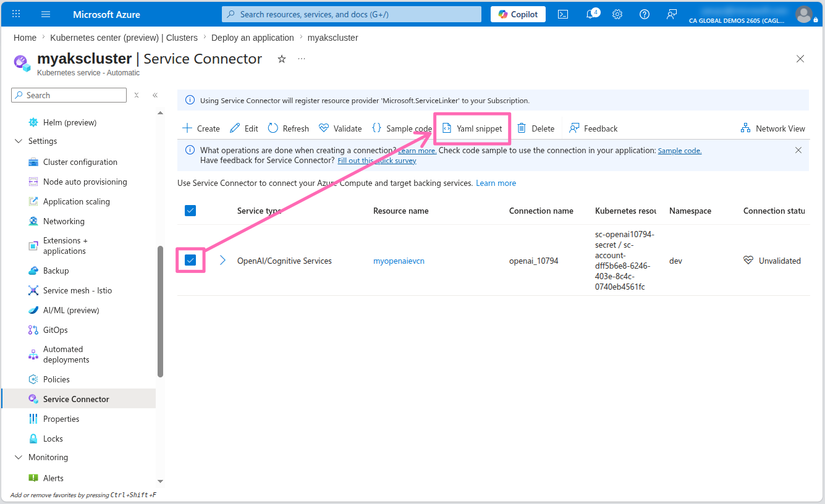Open Cluster configuration
Image resolution: width=825 pixels, height=504 pixels.
(x=80, y=162)
